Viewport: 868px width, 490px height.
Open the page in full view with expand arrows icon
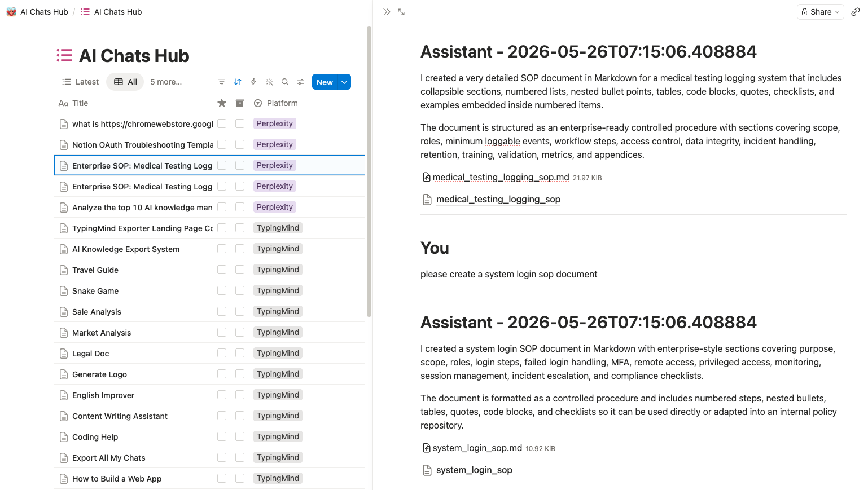[x=401, y=12]
